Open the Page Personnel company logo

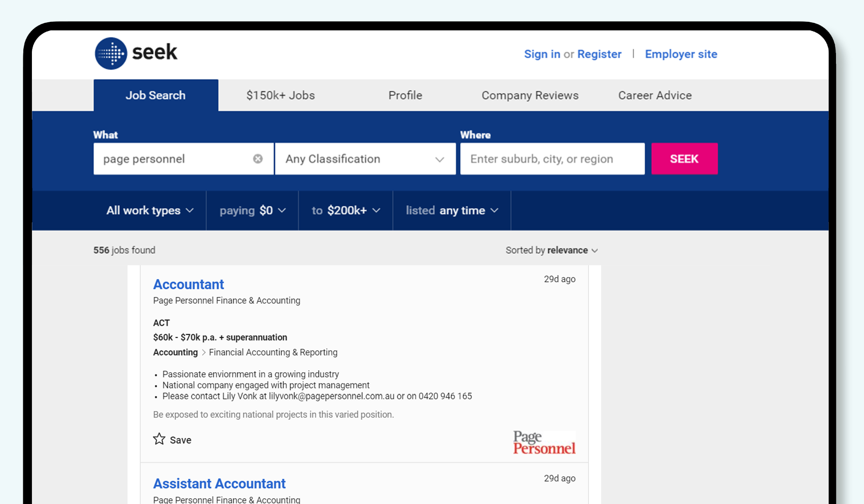pos(544,442)
